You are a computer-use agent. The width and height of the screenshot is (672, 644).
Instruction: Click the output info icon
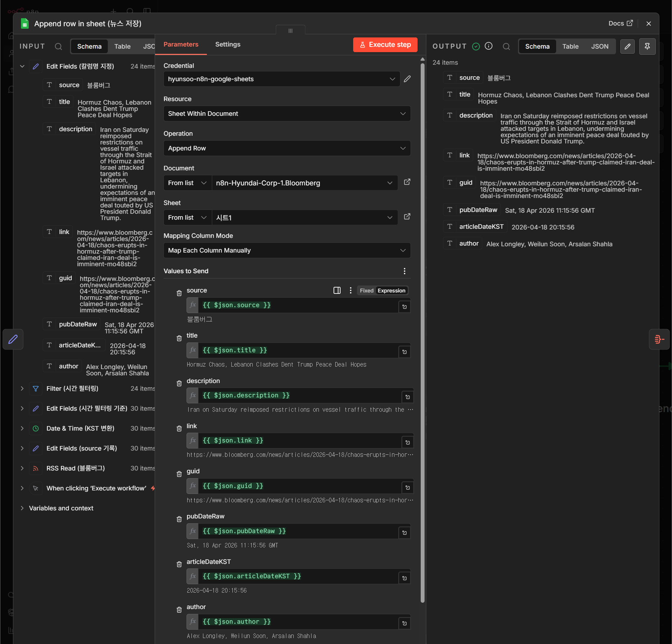tap(489, 46)
